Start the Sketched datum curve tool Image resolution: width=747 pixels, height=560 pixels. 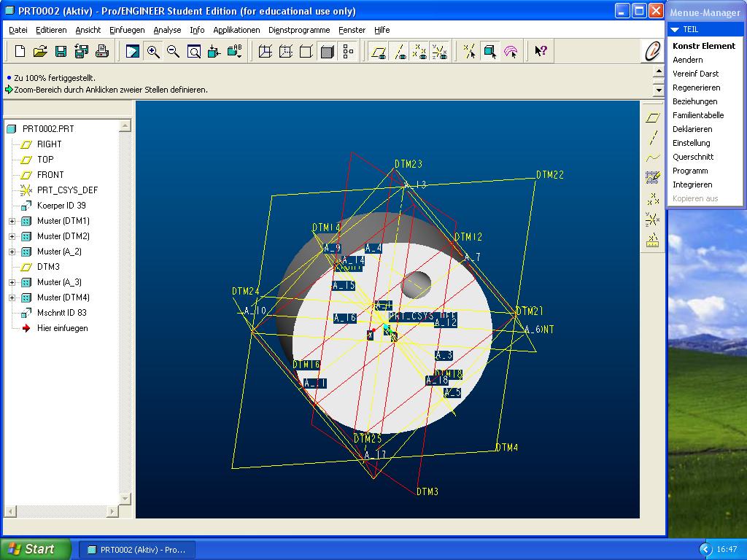[652, 178]
